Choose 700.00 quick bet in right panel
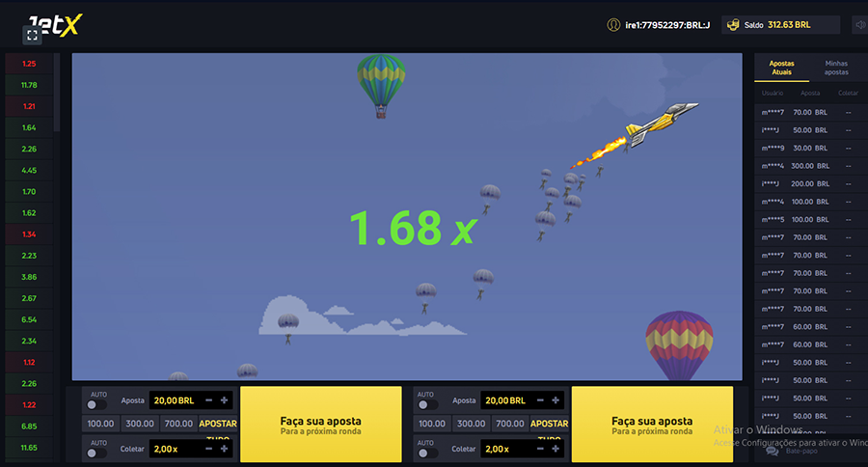 510,424
